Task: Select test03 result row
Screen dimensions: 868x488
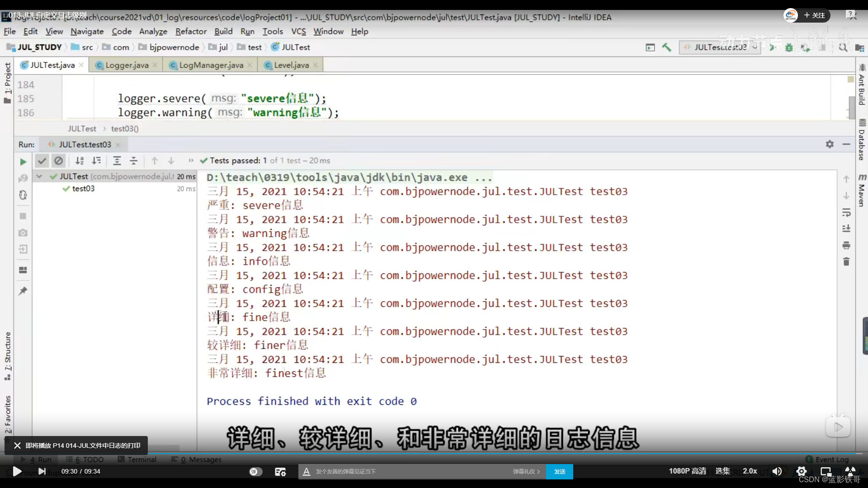Action: tap(83, 189)
